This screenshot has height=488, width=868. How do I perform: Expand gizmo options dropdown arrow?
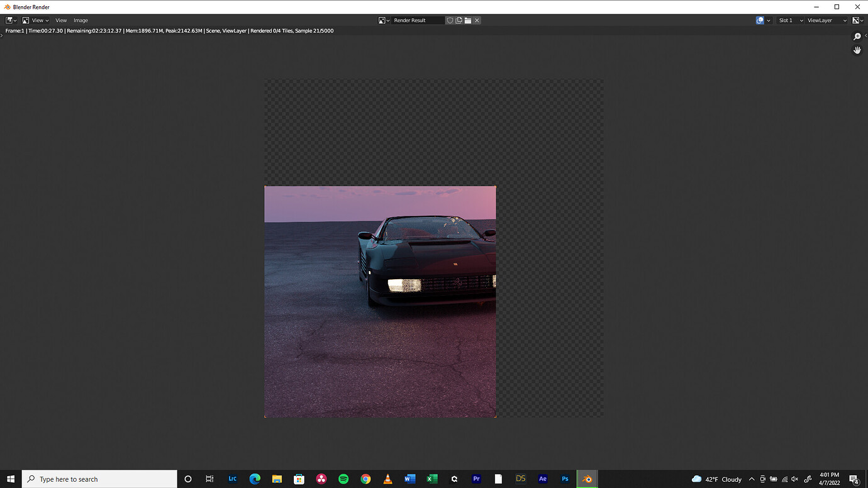click(x=769, y=20)
